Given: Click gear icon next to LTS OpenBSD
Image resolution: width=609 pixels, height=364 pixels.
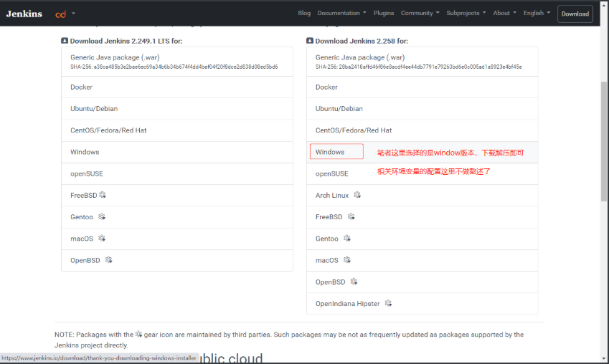Looking at the screenshot, I should point(109,260).
